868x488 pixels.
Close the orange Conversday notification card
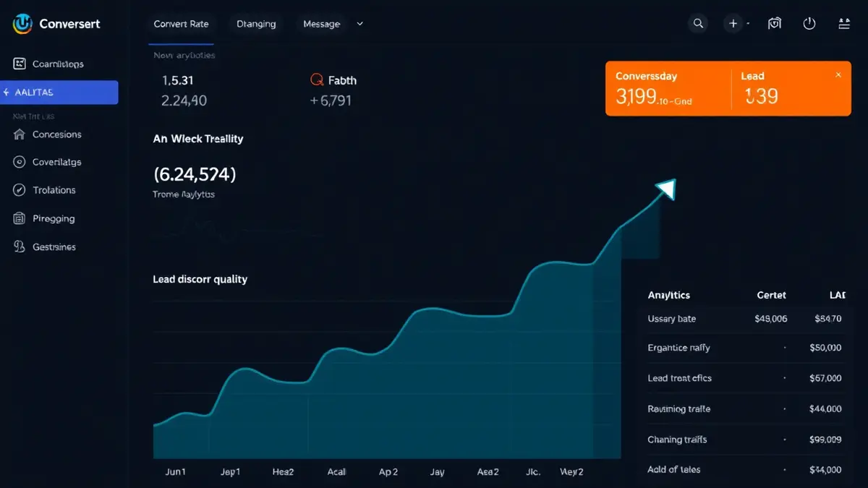coord(838,75)
